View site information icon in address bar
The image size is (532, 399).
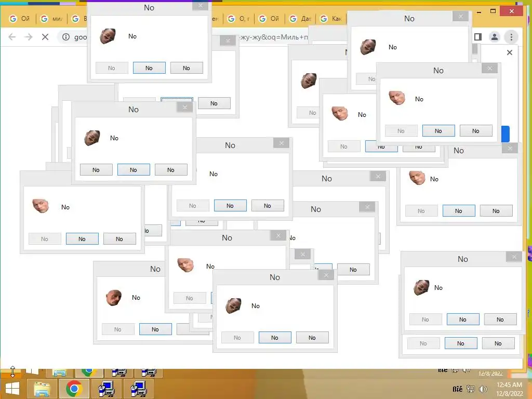click(66, 37)
